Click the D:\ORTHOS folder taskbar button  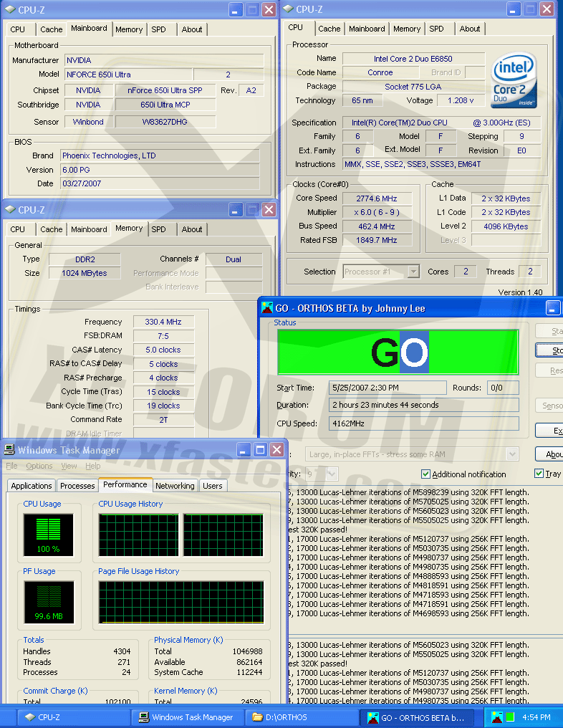point(302,717)
